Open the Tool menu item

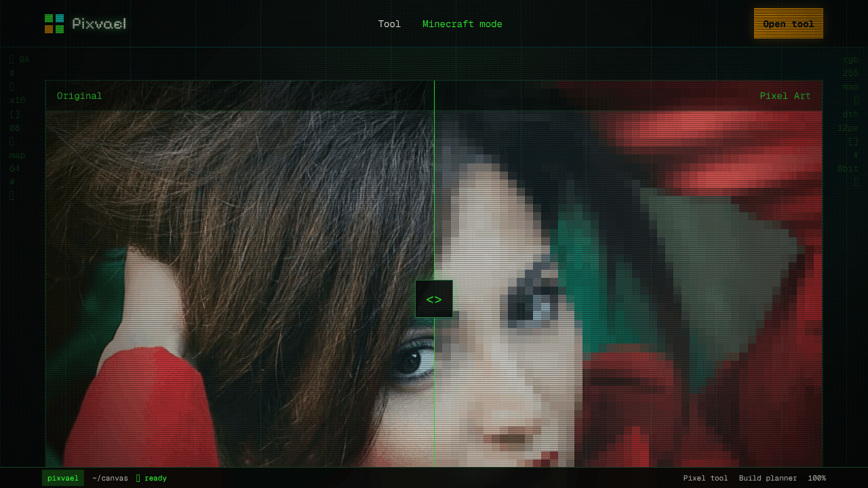(389, 24)
